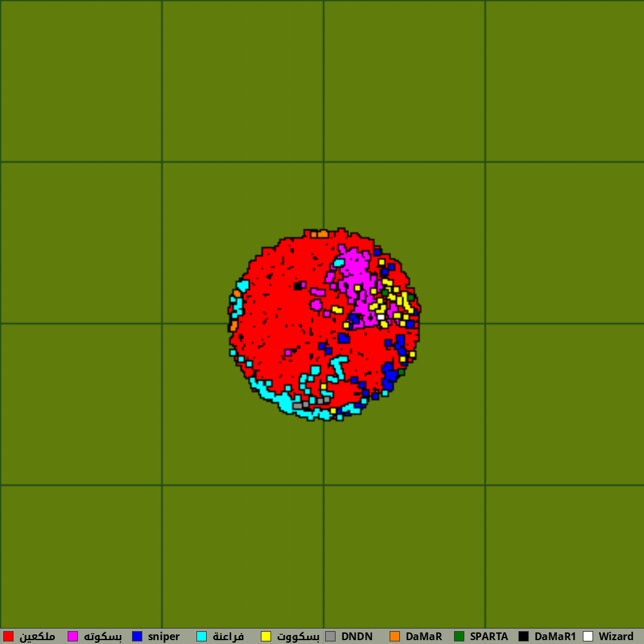This screenshot has width=644, height=644.
Task: Click the white Wizard legend swatch
Action: pos(588,636)
